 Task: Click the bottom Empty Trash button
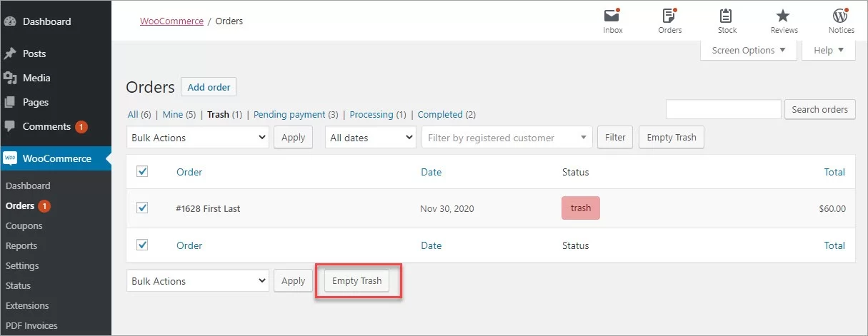[356, 281]
